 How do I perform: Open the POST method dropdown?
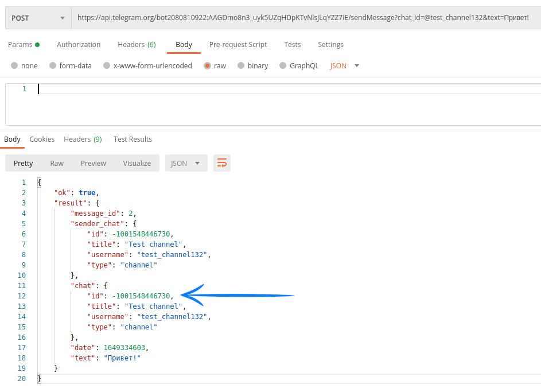coord(38,18)
